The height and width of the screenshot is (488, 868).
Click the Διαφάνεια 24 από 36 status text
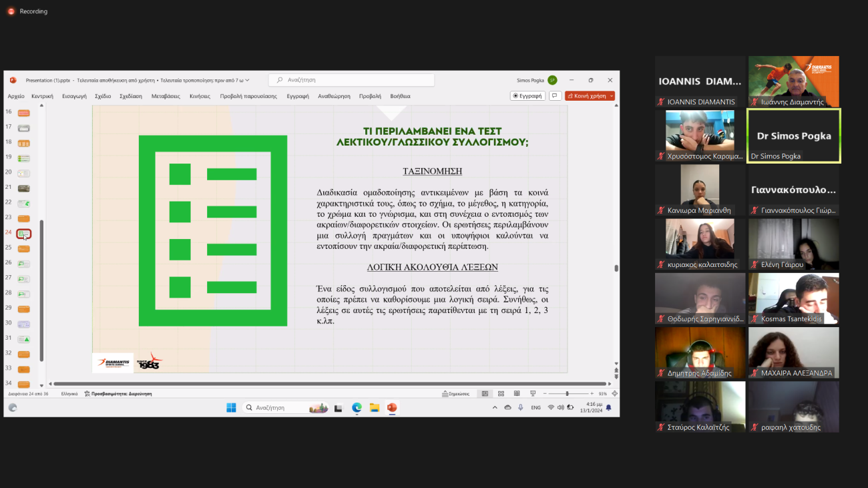27,394
